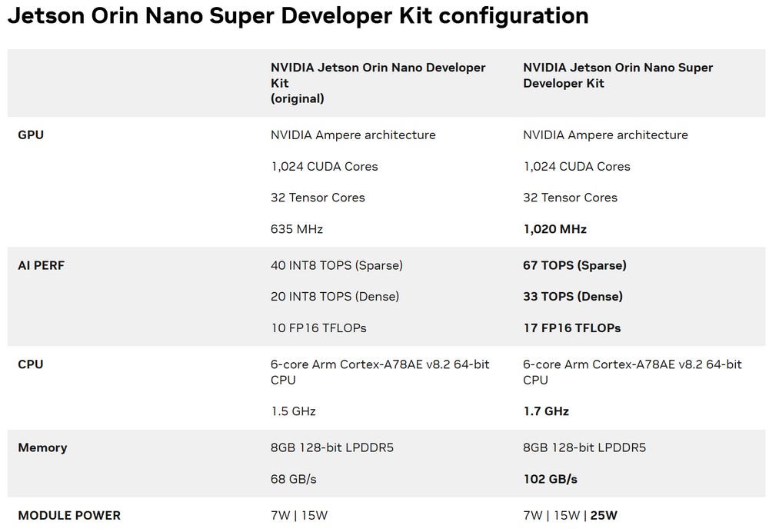Viewport: 769px width, 532px height.
Task: Click the 1.7 GHz CPU frequency
Action: tap(546, 411)
